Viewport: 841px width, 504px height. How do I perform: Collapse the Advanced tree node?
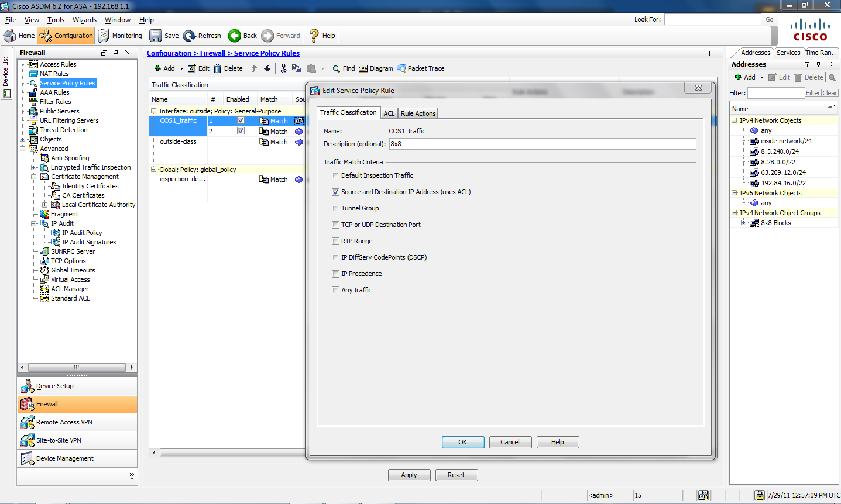pyautogui.click(x=23, y=149)
